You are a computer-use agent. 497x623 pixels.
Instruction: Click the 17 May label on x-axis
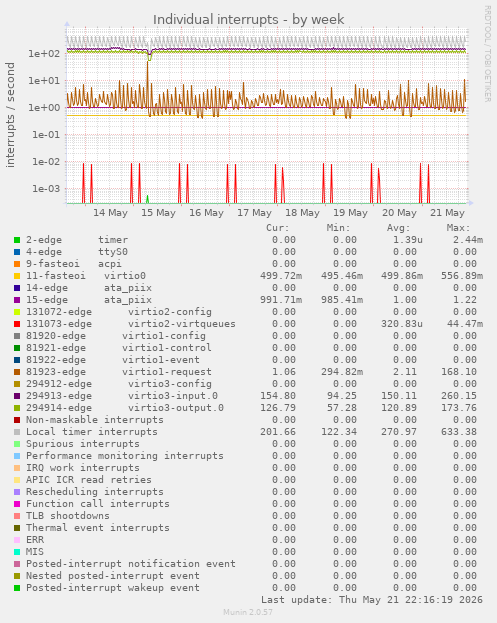click(x=254, y=213)
